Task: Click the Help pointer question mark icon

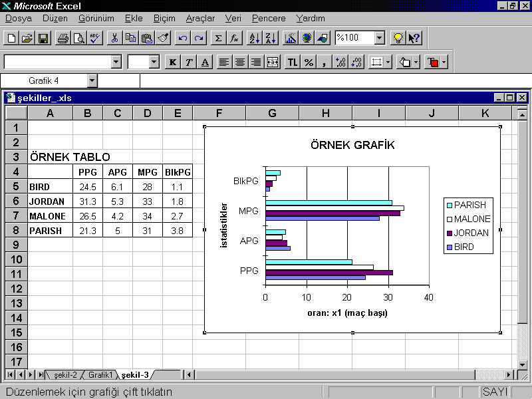Action: [414, 38]
